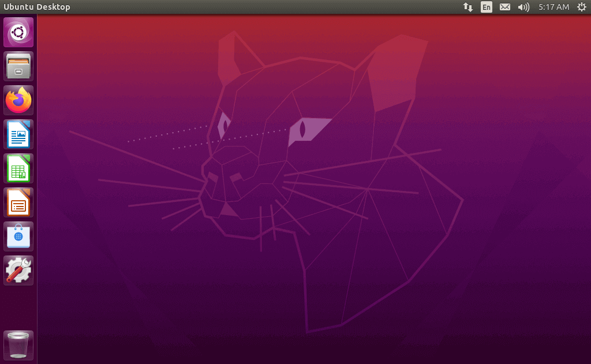This screenshot has width=591, height=364.
Task: Click the Ubuntu Desktop title text
Action: pyautogui.click(x=37, y=7)
